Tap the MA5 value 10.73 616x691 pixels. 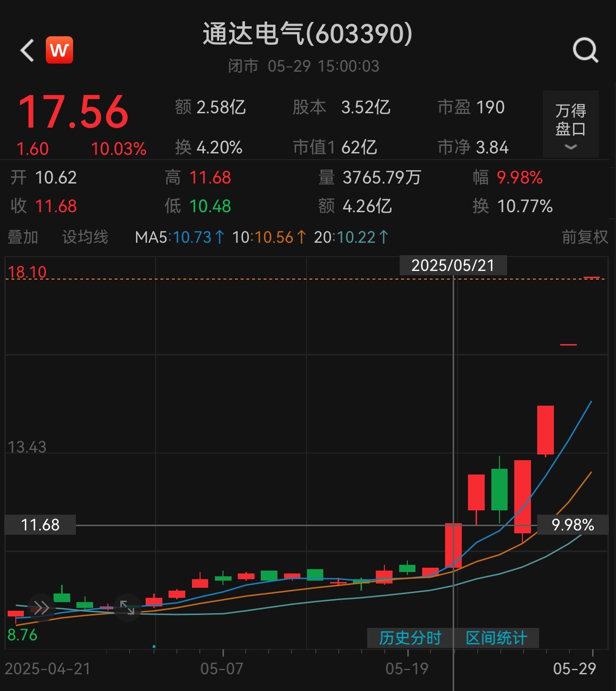point(191,237)
